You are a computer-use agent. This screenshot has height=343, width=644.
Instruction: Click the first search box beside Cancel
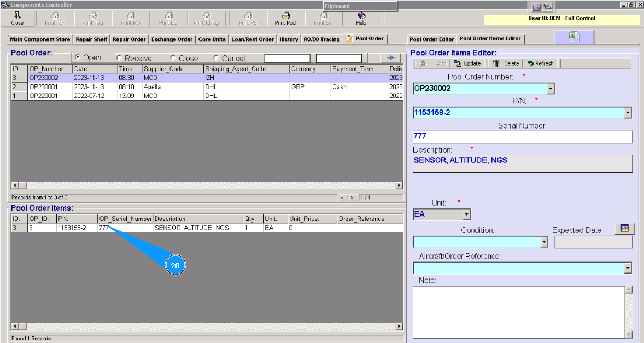tap(287, 59)
